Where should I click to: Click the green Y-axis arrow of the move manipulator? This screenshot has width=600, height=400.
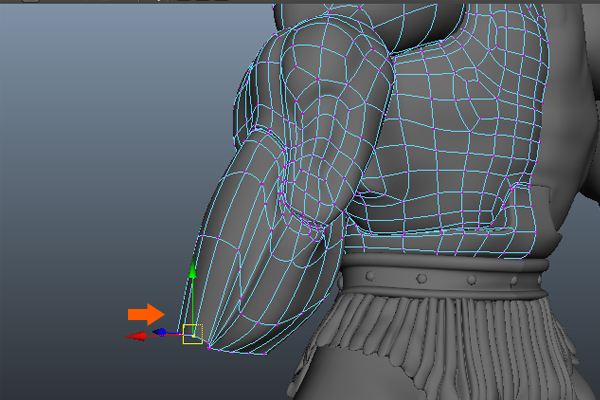click(x=192, y=269)
